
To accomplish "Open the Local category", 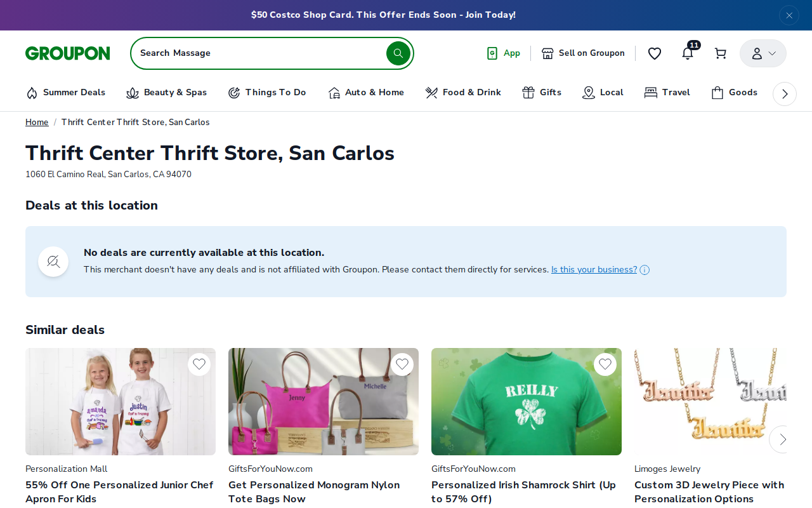I will 603,93.
